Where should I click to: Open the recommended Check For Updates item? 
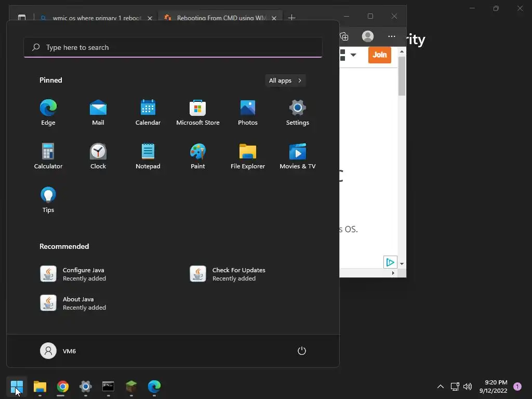[x=228, y=274]
